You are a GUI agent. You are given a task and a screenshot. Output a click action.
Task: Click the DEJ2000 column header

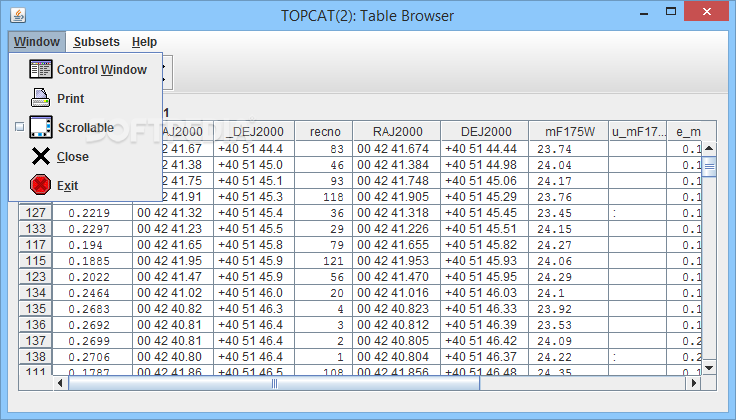tap(485, 132)
